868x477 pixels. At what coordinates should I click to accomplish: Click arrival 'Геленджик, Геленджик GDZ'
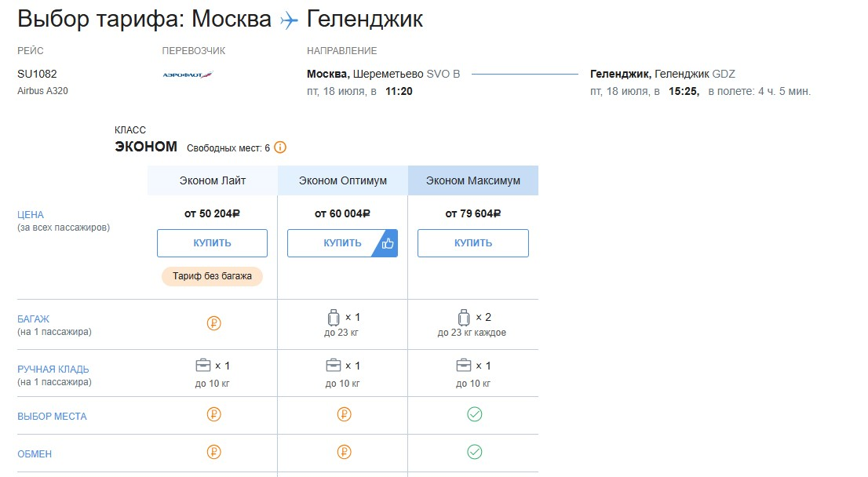(x=662, y=75)
